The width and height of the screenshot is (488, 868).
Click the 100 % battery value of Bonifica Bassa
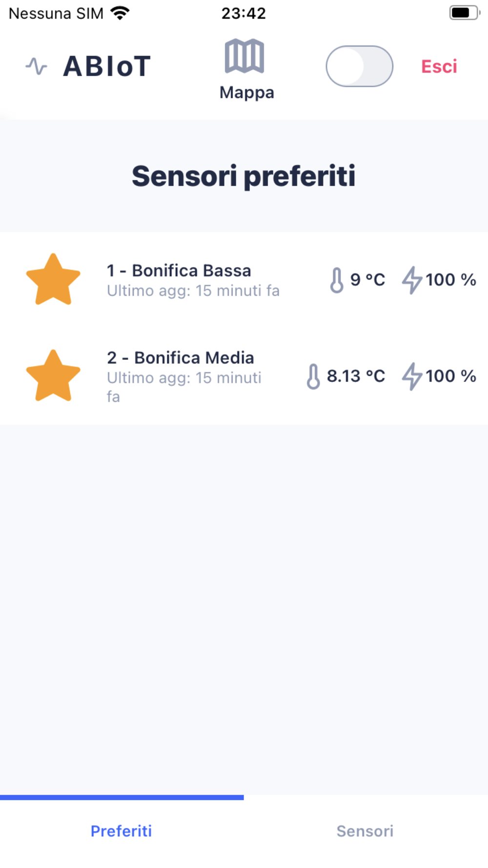pyautogui.click(x=450, y=280)
